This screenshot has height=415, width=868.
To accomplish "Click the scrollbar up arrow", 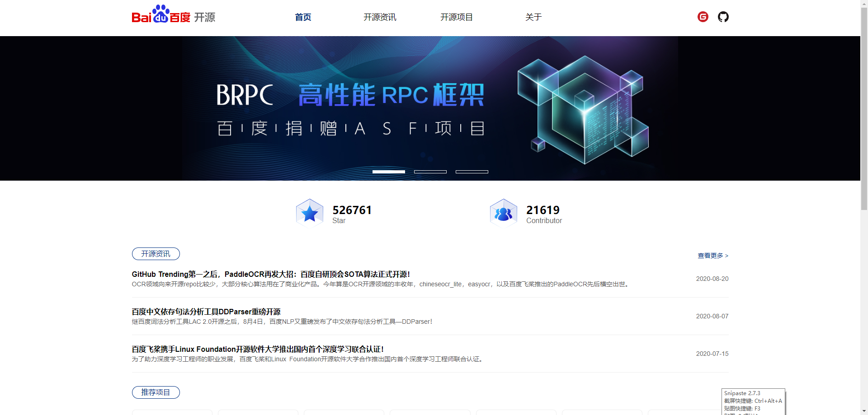I will point(864,4).
